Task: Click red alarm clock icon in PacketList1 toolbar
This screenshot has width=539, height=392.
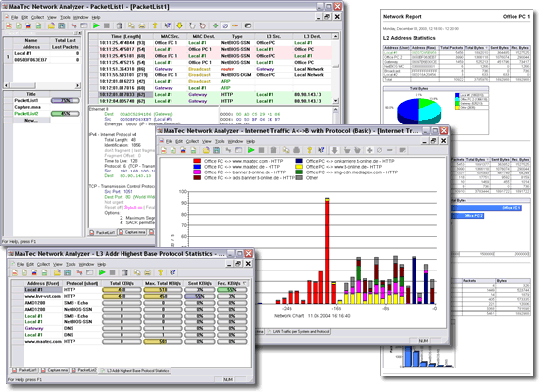Action: coord(203,25)
